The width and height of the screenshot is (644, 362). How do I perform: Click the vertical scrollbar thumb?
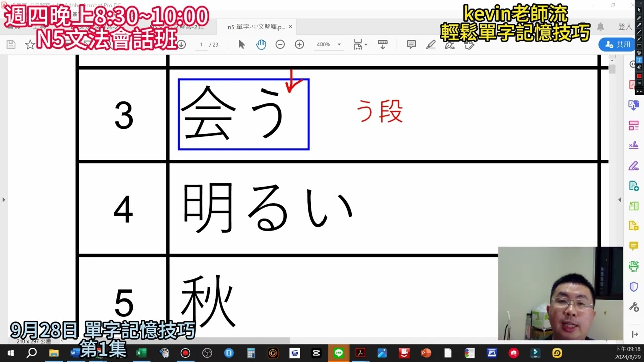point(612,69)
